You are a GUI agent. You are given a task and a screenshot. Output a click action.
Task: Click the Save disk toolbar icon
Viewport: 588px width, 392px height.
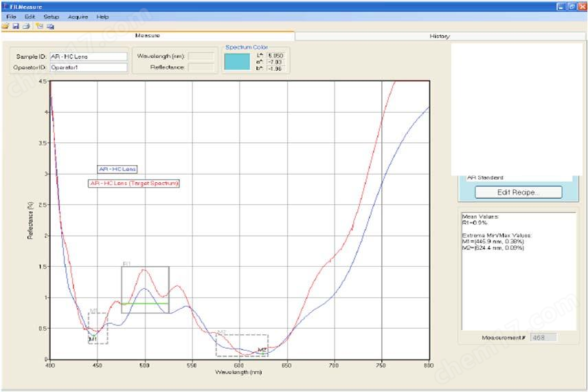point(14,26)
